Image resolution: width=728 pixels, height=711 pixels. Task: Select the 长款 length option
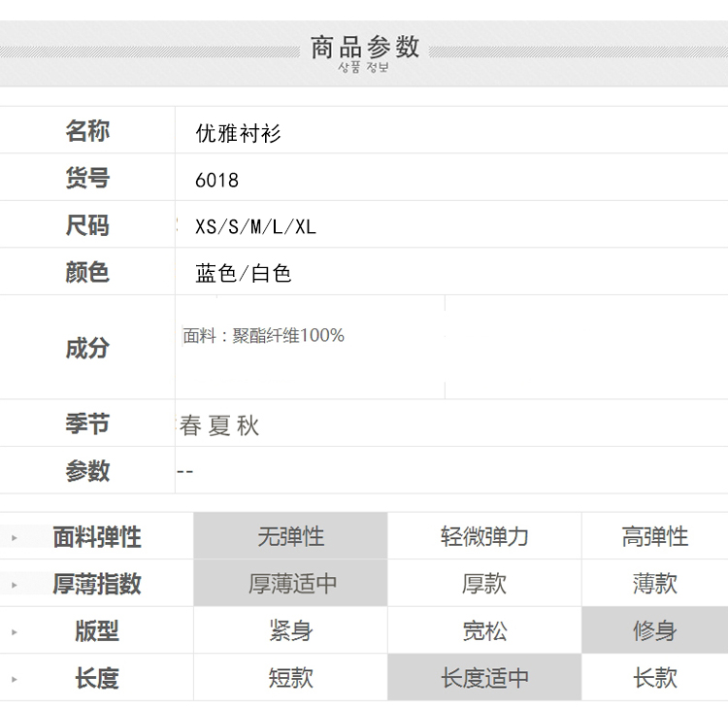point(654,678)
